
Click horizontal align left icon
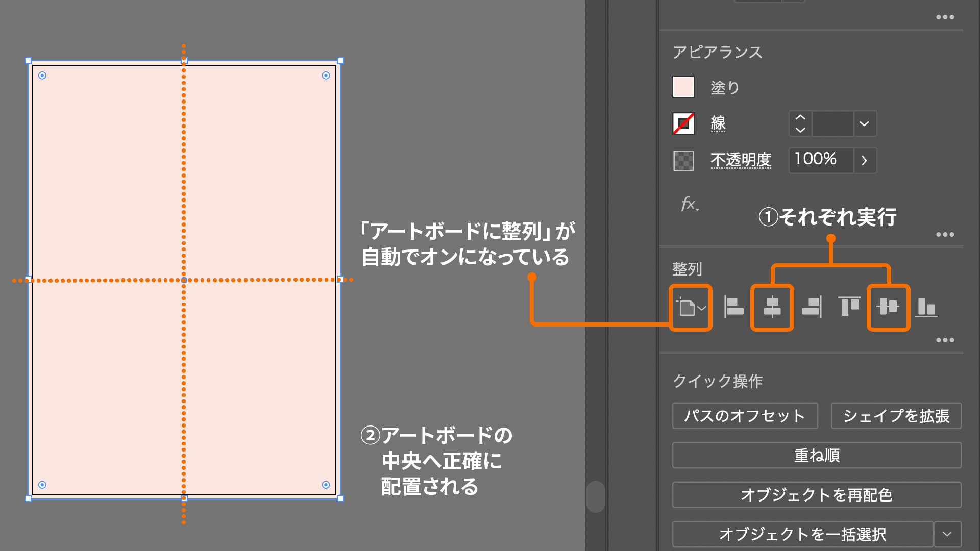pos(734,307)
